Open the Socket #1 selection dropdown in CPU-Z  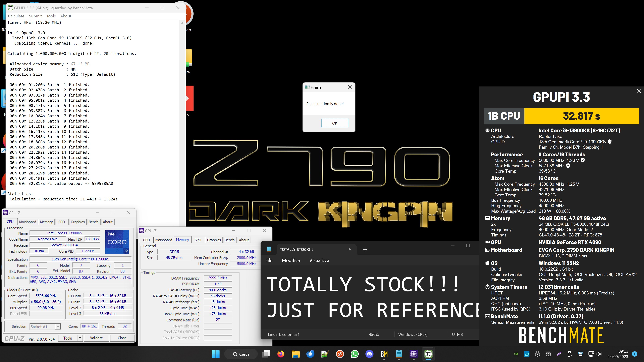point(45,326)
